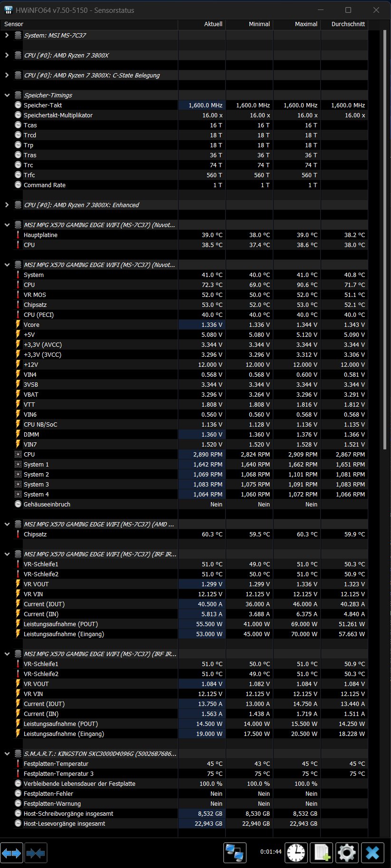The width and height of the screenshot is (391, 868).
Task: Click the lightning icon beside Vcore
Action: pos(18,324)
